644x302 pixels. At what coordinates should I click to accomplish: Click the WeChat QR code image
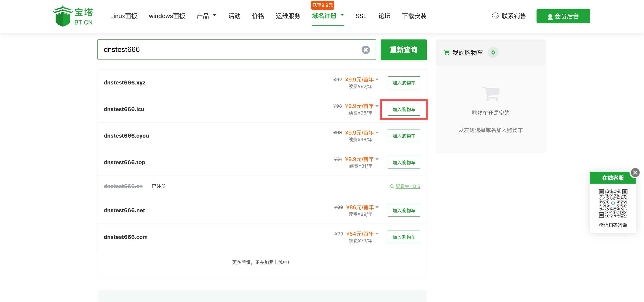613,203
